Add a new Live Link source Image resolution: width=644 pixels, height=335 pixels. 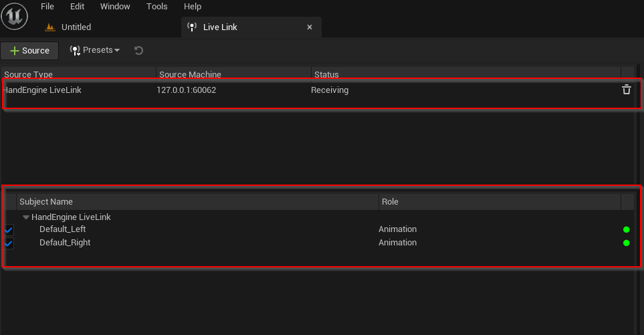point(29,51)
